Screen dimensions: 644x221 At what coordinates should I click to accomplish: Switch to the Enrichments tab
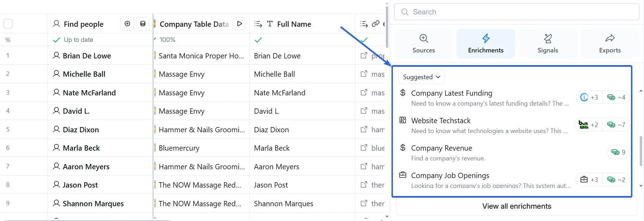(x=486, y=44)
